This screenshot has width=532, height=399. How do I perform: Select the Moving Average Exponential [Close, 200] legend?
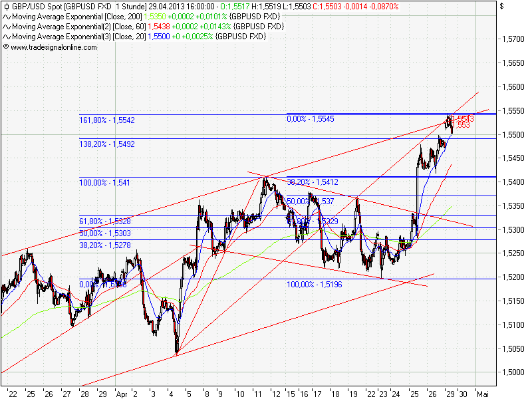tap(77, 17)
